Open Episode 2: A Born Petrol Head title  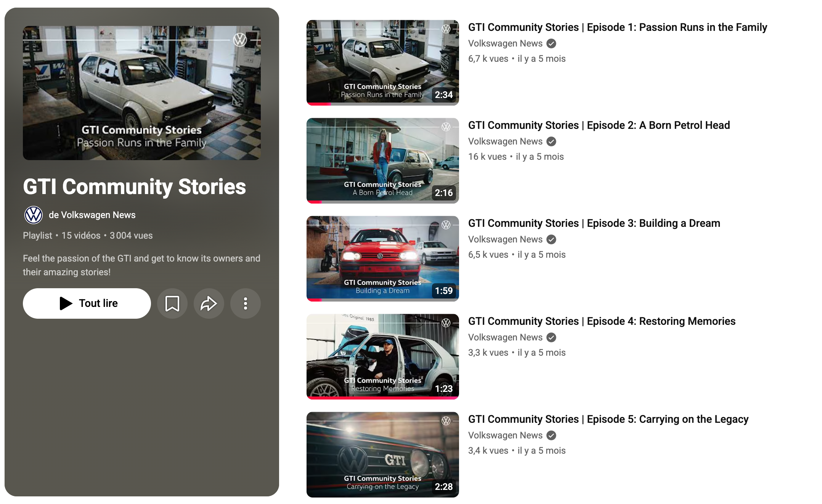point(599,125)
